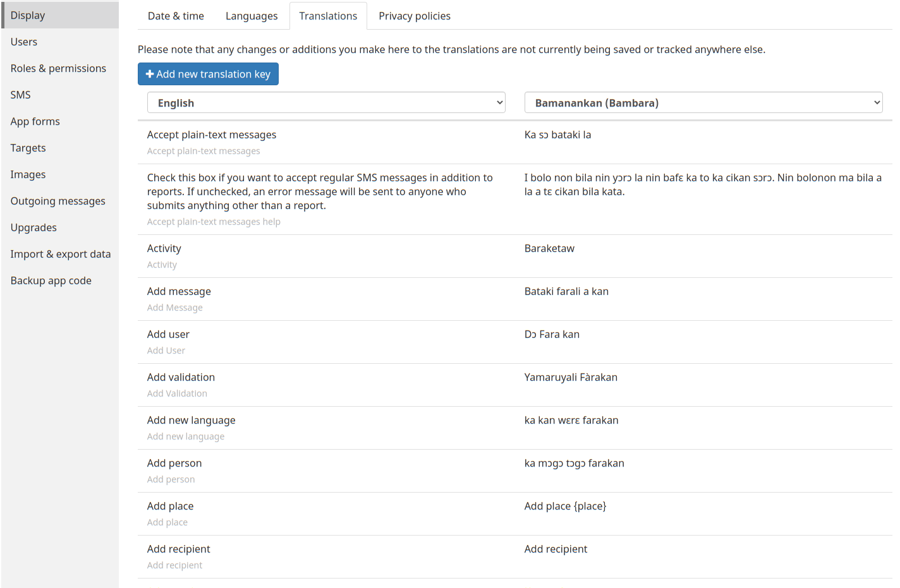Select Targets from the sidebar
This screenshot has width=900, height=588.
point(28,148)
